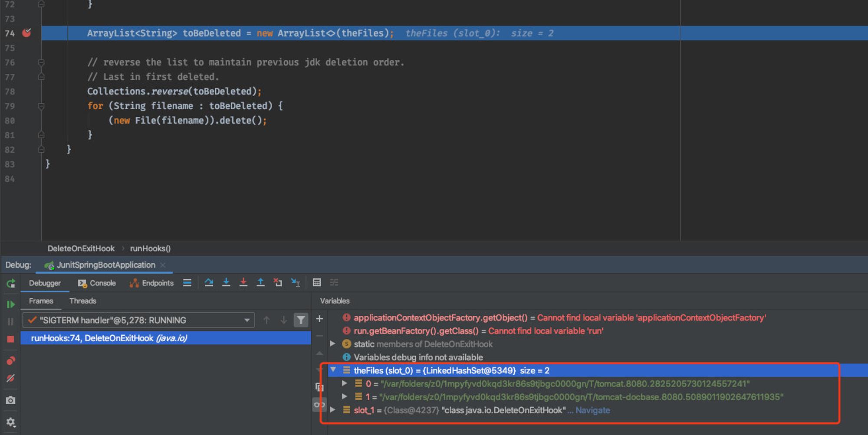Click duplicate watch copy icon

point(319,387)
